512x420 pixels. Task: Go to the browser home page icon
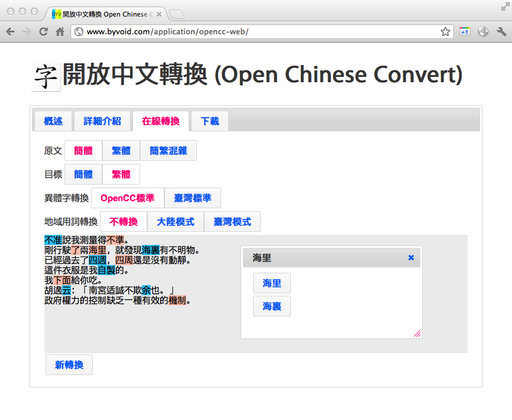coord(60,32)
